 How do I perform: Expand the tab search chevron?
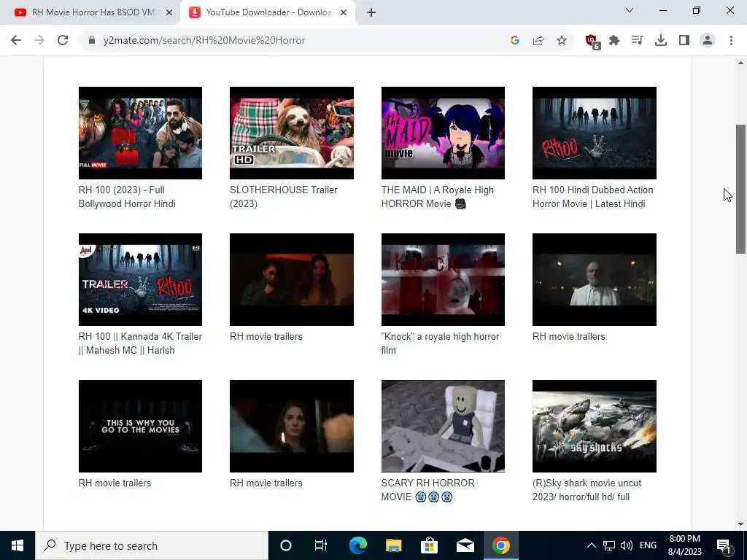[630, 10]
